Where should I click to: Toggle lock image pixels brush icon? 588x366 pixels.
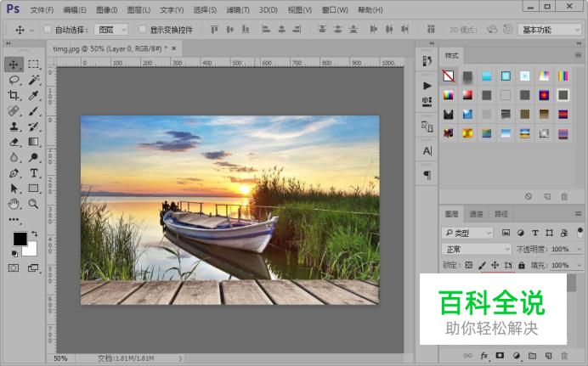point(482,266)
